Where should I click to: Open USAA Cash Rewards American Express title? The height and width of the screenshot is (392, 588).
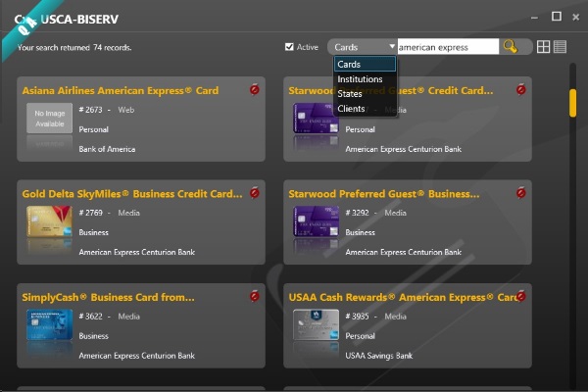[x=404, y=298]
